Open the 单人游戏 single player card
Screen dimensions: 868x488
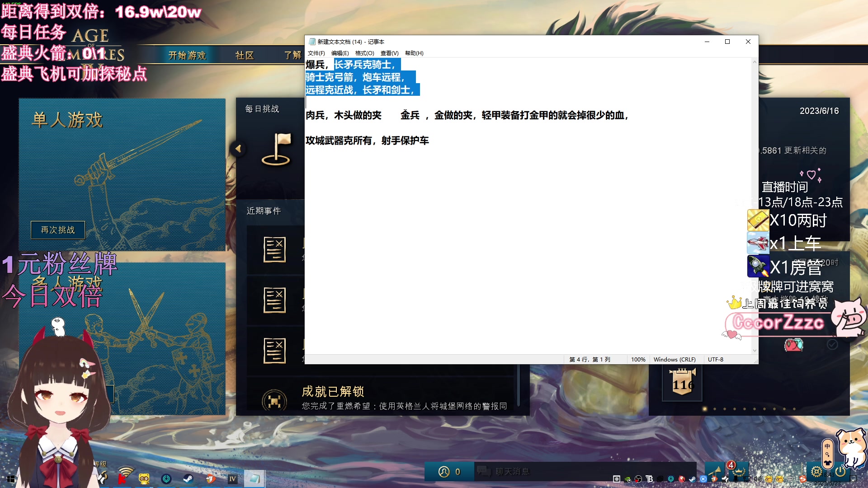[122, 174]
